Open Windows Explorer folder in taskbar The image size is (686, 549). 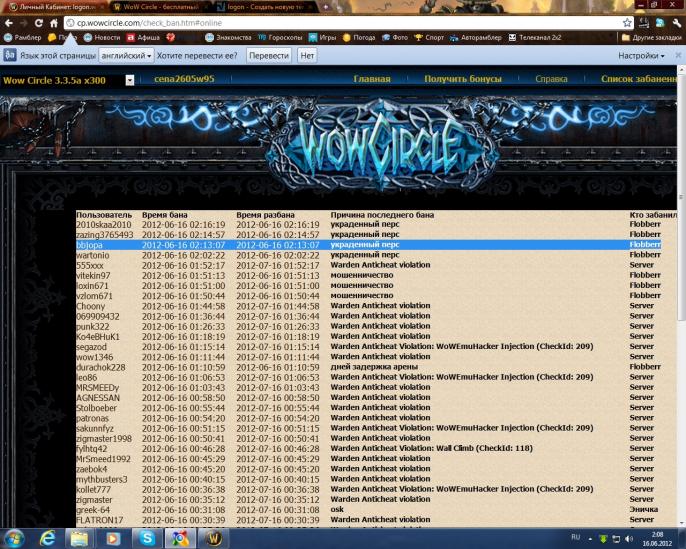point(80,538)
